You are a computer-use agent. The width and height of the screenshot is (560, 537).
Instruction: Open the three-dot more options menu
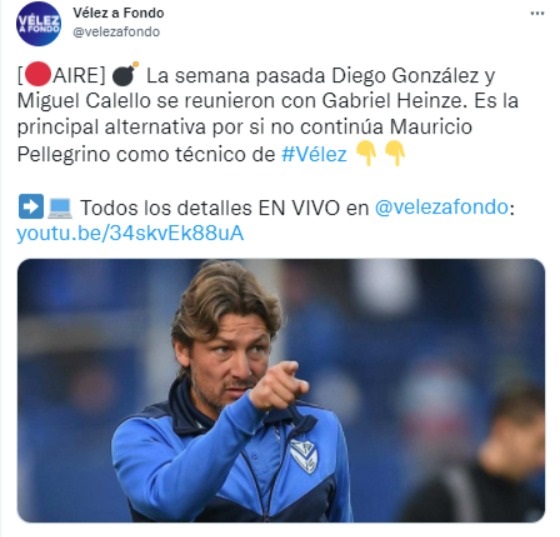pyautogui.click(x=537, y=14)
